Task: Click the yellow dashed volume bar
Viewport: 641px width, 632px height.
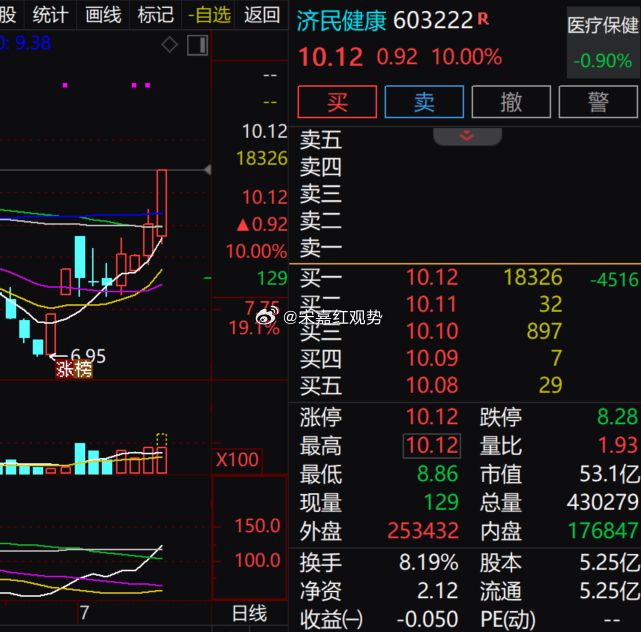Action: 162,440
